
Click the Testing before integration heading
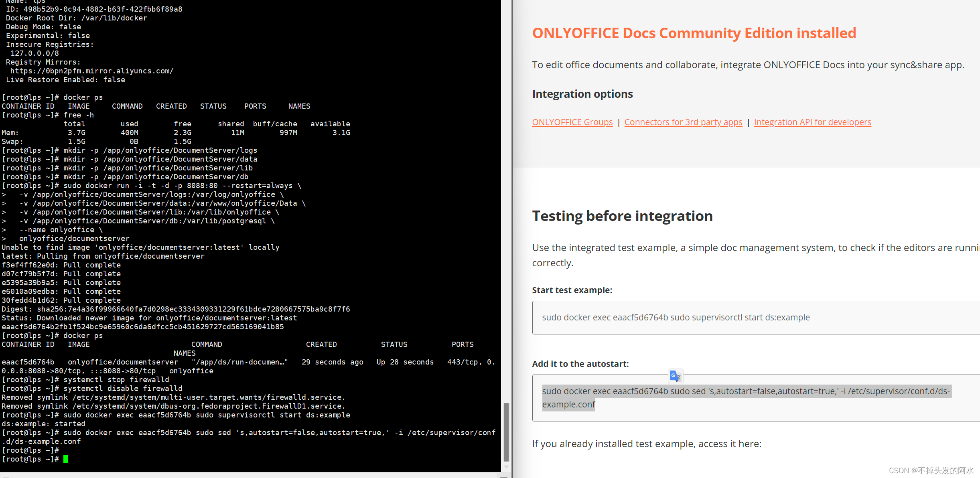pos(622,216)
